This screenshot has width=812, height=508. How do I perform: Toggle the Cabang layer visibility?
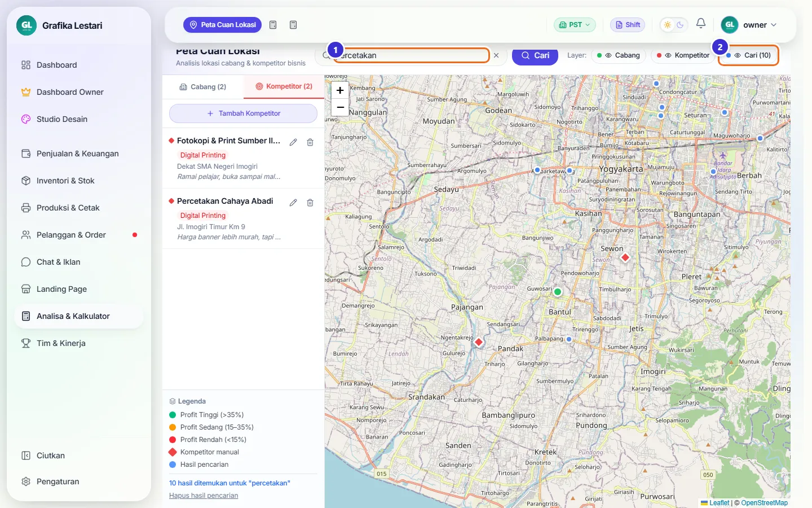coord(619,55)
